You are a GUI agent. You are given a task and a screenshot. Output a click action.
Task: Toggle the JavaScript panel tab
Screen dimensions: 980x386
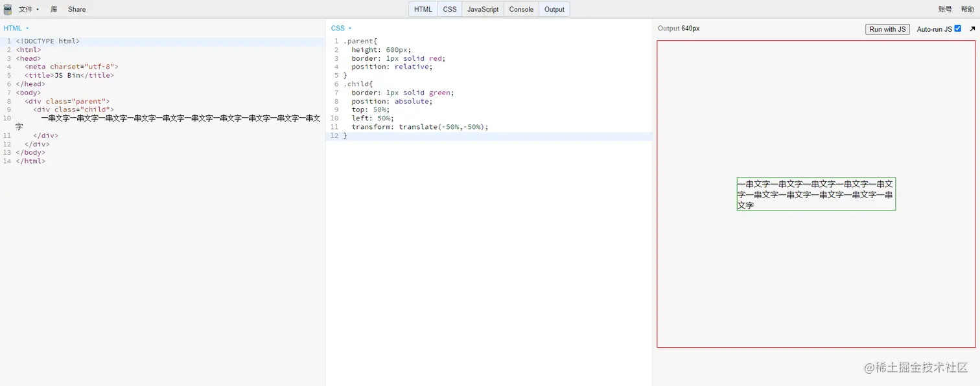click(483, 9)
